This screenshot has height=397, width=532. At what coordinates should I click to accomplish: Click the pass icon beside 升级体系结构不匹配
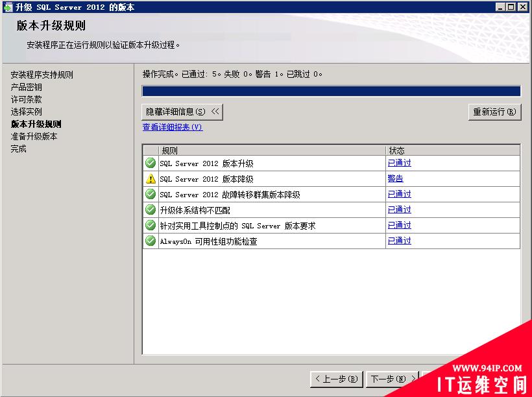pos(151,210)
